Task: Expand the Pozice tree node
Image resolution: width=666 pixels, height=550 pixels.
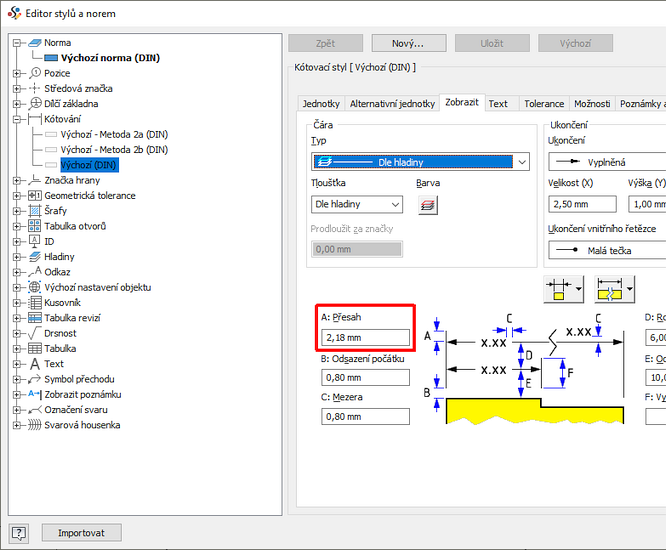Action: (x=17, y=73)
